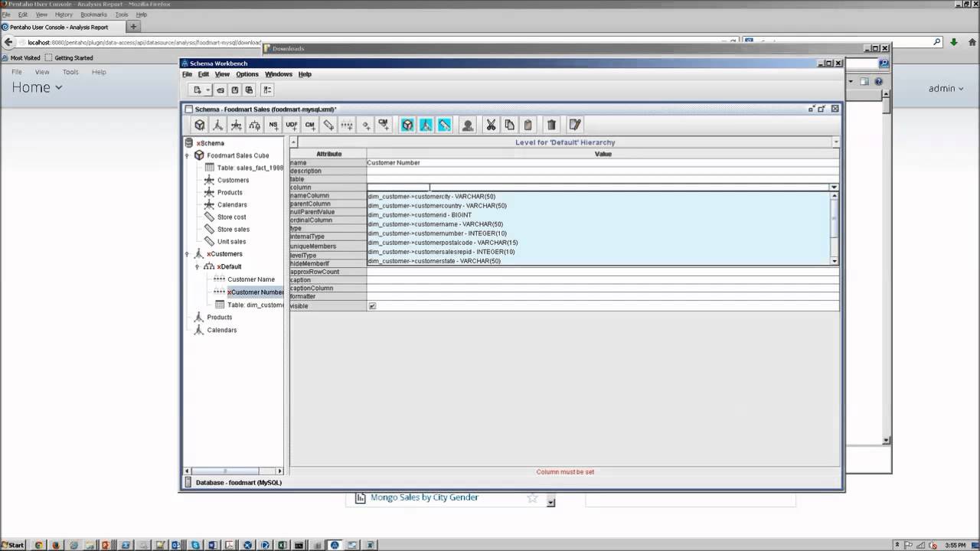Click the Add Role person icon
The height and width of the screenshot is (551, 980).
[x=468, y=125]
